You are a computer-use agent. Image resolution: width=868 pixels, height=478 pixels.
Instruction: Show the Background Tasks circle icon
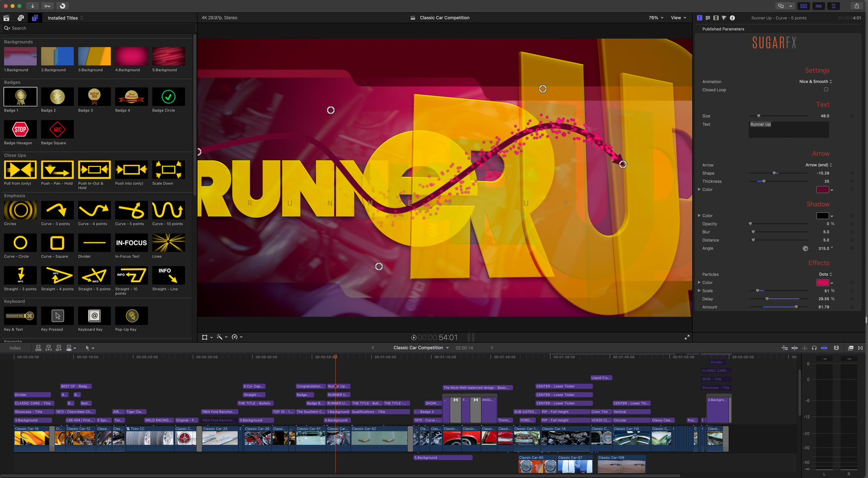62,6
